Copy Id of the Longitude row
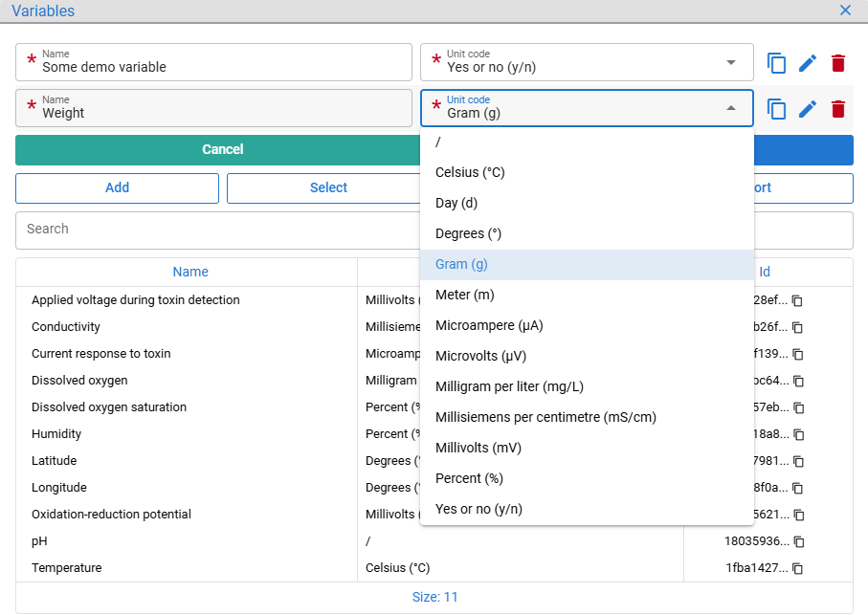 (798, 489)
